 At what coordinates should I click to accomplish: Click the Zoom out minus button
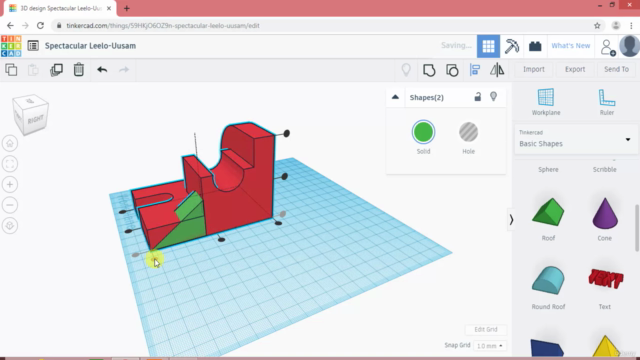(x=10, y=205)
